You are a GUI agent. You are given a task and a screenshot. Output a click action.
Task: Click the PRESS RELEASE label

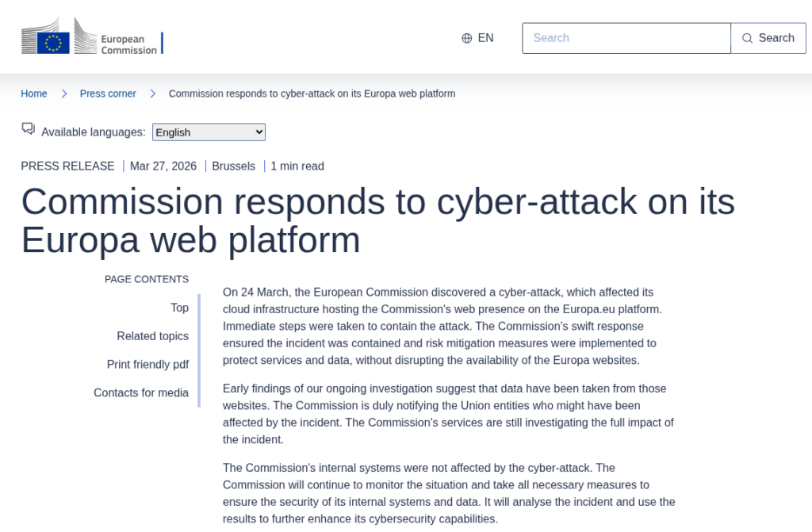[x=67, y=166]
